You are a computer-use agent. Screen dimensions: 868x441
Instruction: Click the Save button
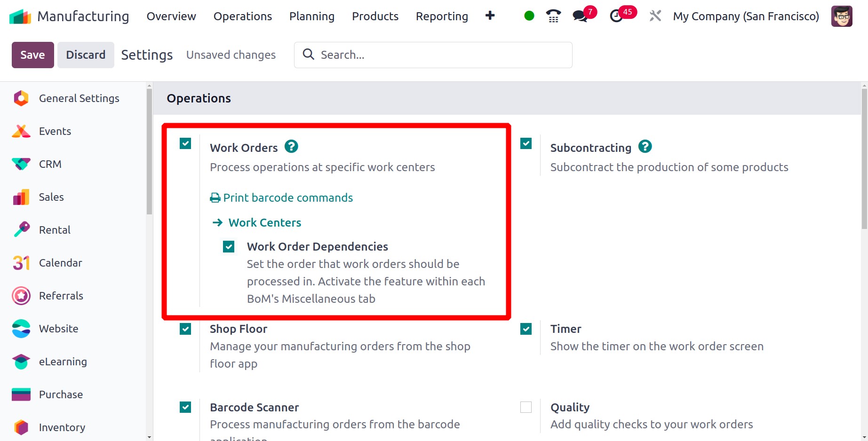tap(33, 55)
